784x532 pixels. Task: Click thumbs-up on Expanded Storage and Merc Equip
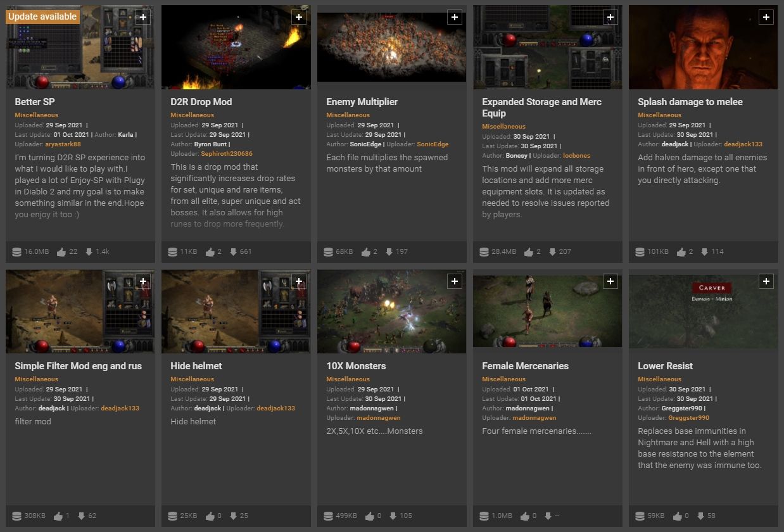(529, 251)
